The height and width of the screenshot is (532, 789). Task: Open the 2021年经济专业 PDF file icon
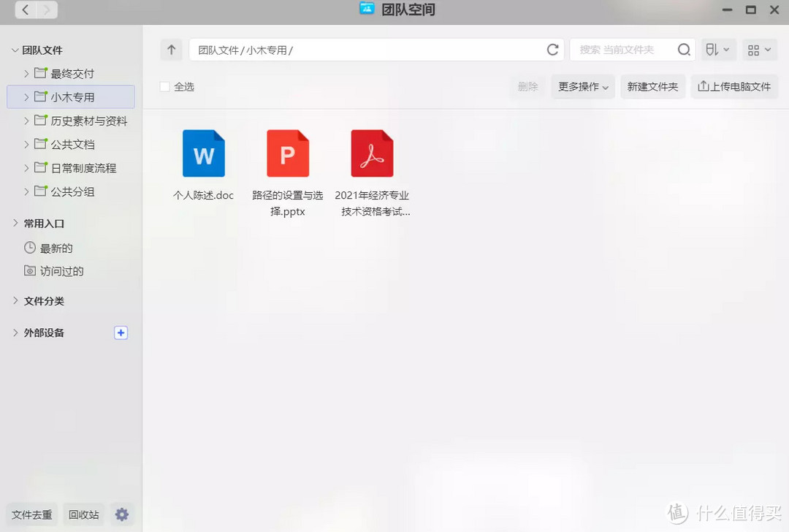point(372,153)
